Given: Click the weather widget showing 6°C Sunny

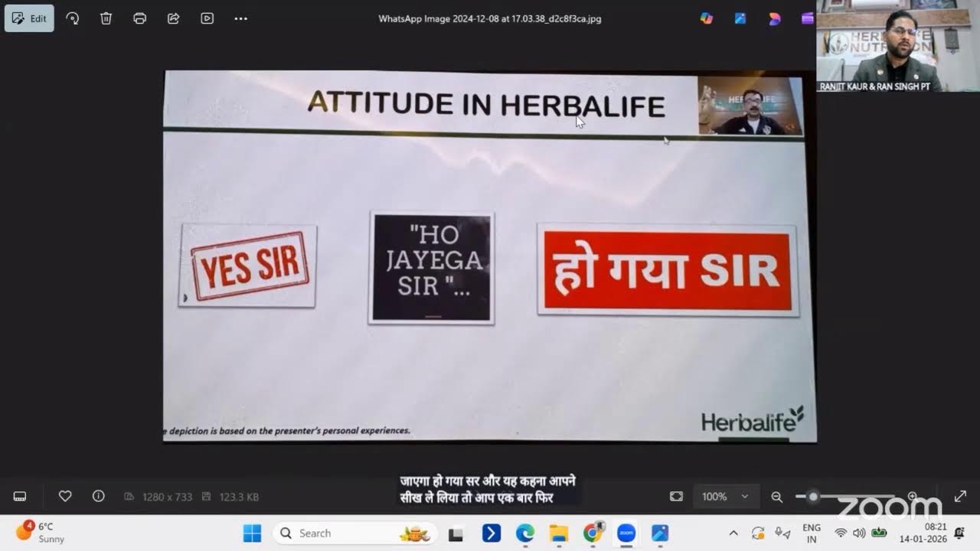Looking at the screenshot, I should pos(40,533).
